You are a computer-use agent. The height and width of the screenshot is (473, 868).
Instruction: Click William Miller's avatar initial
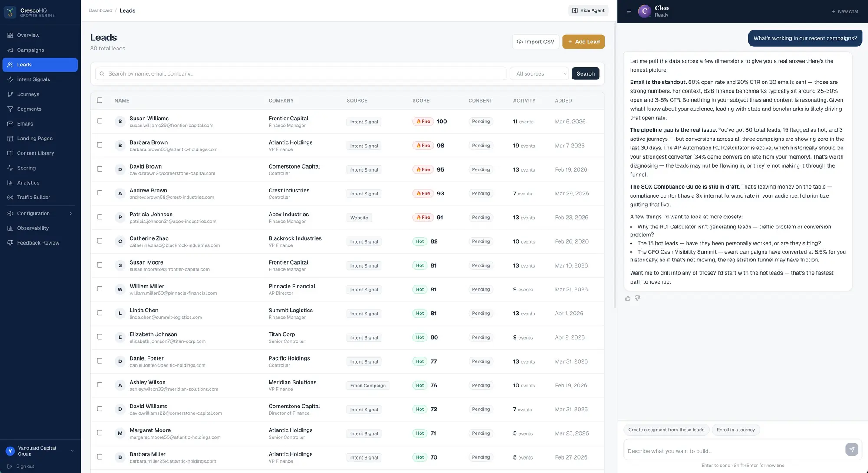(120, 290)
